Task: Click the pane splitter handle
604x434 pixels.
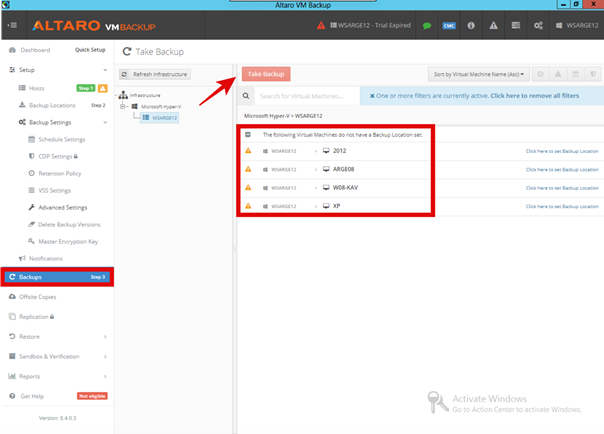Action: [234, 249]
